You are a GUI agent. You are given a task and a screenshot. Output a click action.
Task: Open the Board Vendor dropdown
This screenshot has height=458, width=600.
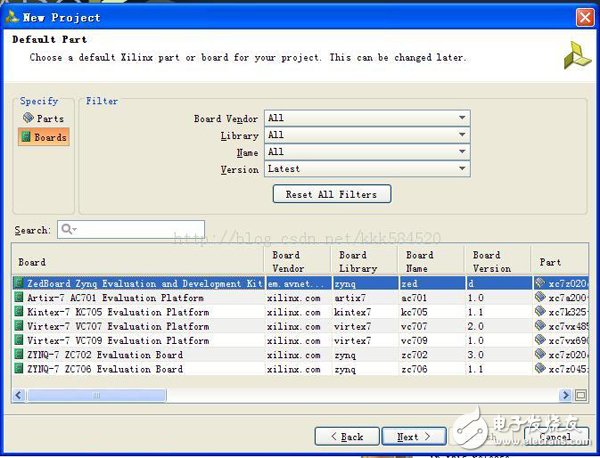point(366,118)
